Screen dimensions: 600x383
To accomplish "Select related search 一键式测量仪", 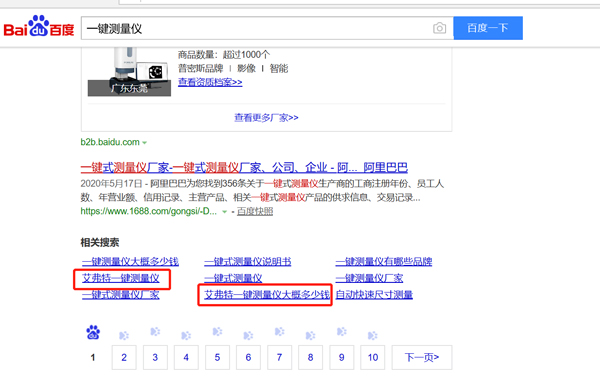I will 233,278.
